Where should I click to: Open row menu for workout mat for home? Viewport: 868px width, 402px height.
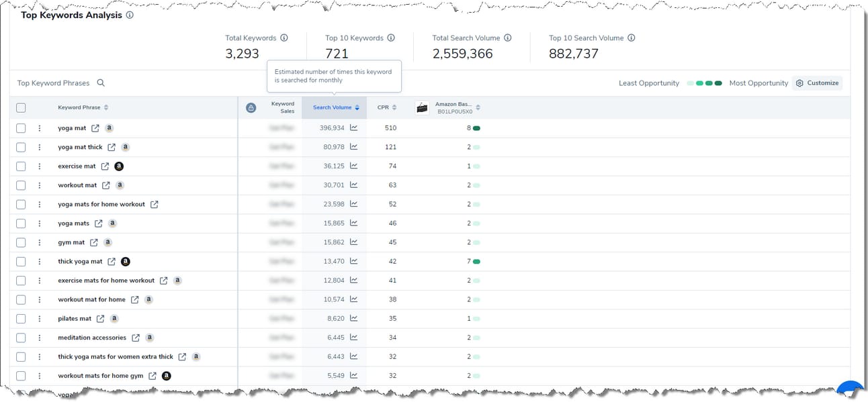point(40,299)
